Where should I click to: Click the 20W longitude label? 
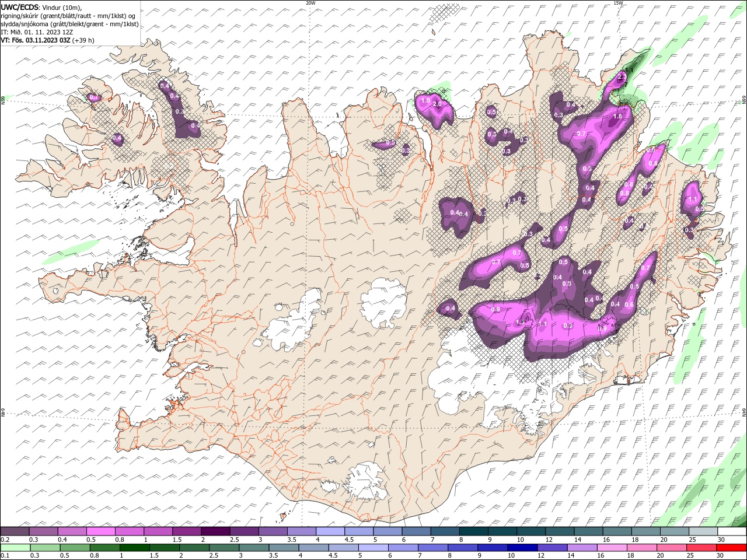pyautogui.click(x=310, y=3)
